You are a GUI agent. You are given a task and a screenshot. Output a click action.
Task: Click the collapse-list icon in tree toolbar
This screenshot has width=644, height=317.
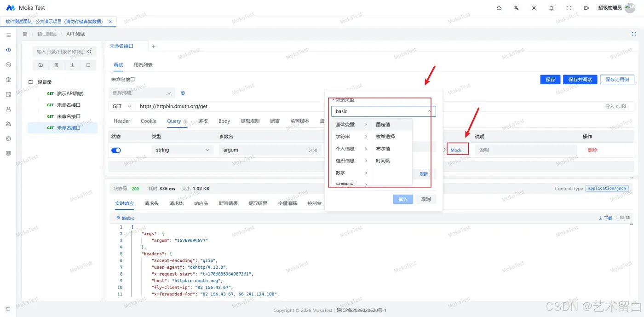point(88,65)
